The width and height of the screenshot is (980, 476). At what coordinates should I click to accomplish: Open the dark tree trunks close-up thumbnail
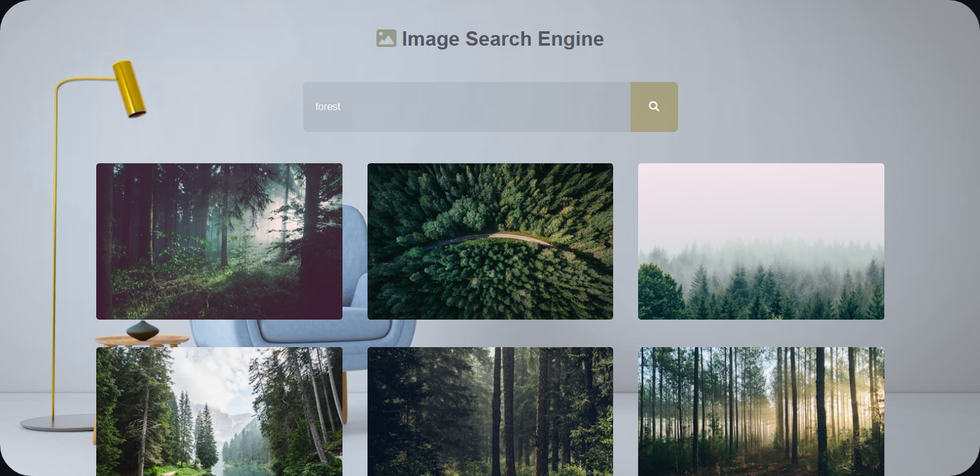(490, 412)
